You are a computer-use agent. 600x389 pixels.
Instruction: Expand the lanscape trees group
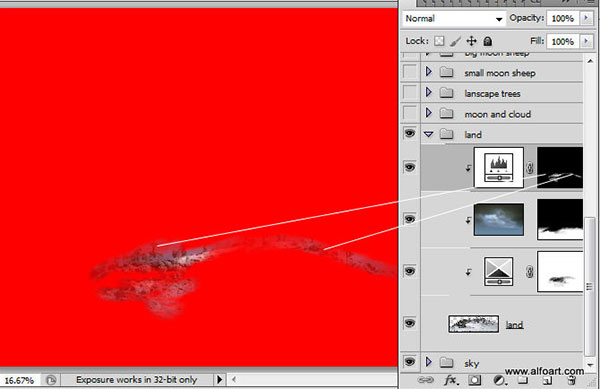point(429,92)
